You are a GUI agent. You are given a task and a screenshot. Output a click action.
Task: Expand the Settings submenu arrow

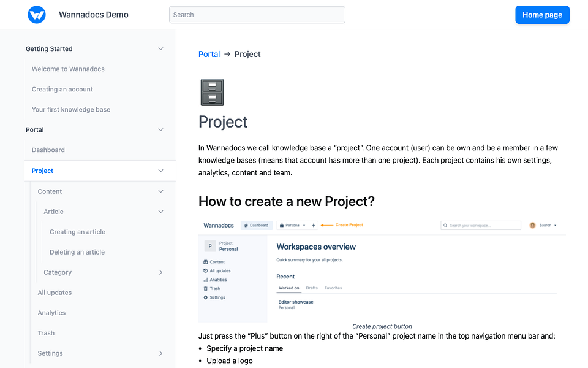(x=160, y=353)
